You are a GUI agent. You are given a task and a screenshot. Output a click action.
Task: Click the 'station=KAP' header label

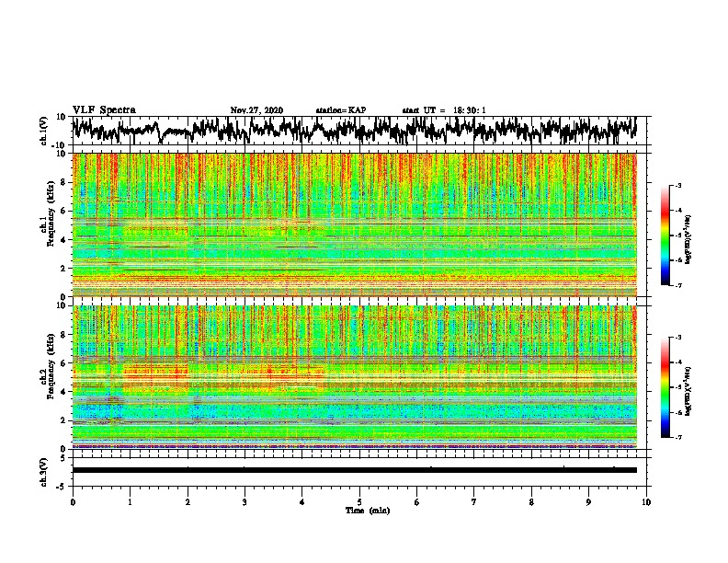(341, 110)
